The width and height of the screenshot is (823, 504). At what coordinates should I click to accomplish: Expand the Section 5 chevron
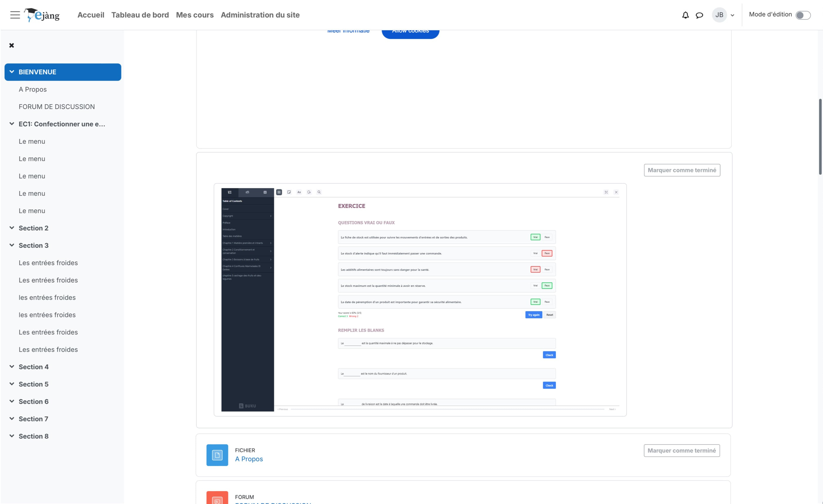pyautogui.click(x=12, y=384)
